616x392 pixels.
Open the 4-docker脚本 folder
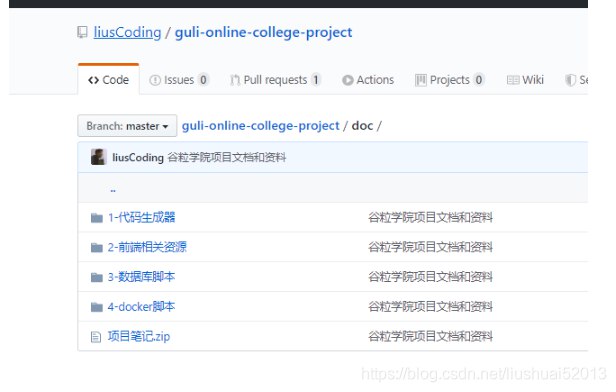[141, 307]
